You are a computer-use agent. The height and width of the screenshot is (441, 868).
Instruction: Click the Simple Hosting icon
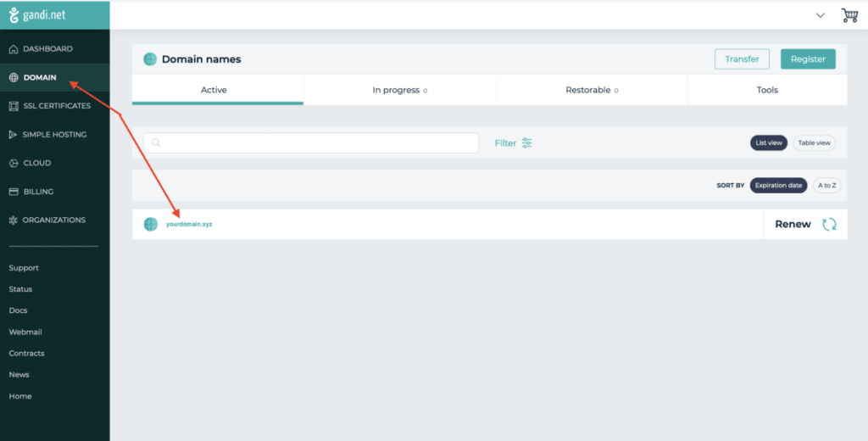pyautogui.click(x=14, y=135)
